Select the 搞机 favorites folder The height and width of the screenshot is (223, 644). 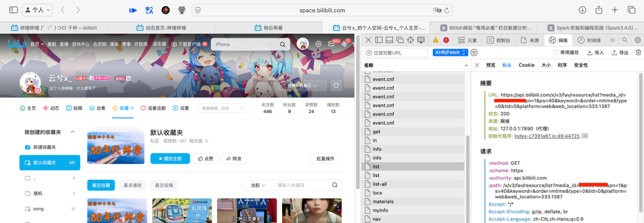(50, 193)
